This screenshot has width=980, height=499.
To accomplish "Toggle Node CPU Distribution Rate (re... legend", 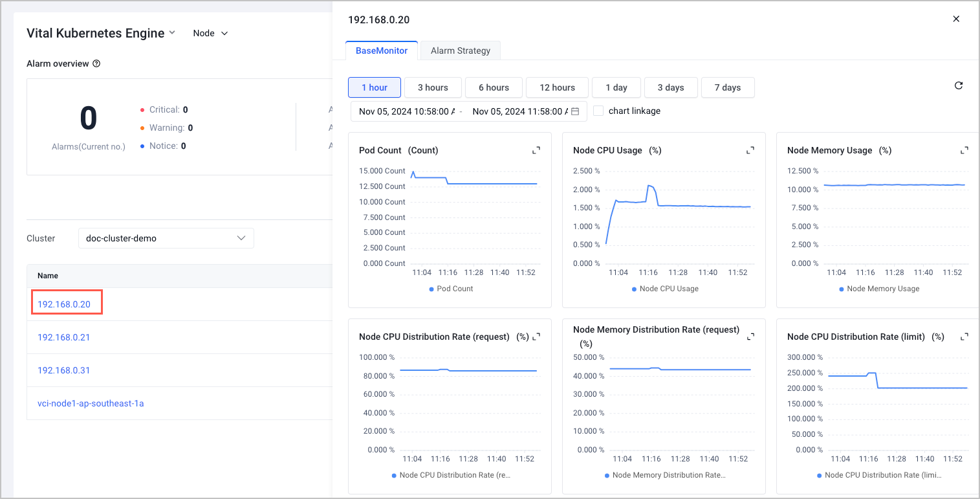I will (452, 475).
